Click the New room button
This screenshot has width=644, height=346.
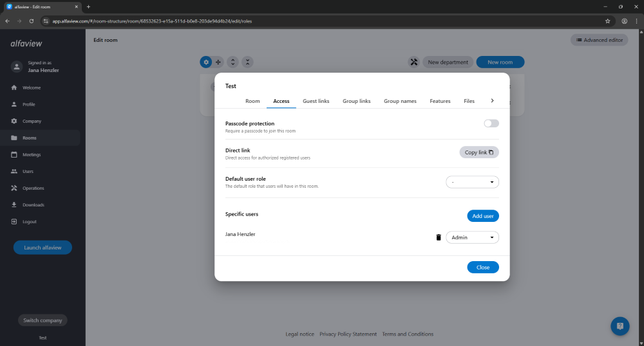click(500, 62)
